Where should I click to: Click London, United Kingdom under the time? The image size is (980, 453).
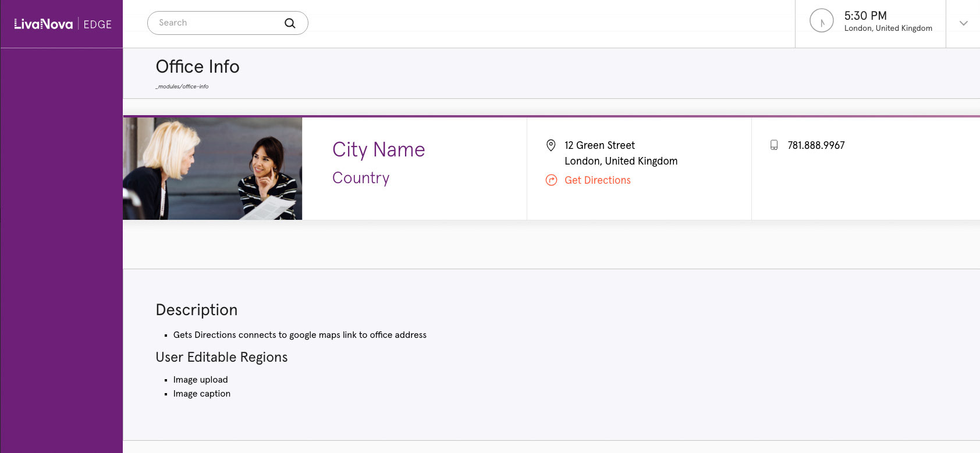pos(888,28)
